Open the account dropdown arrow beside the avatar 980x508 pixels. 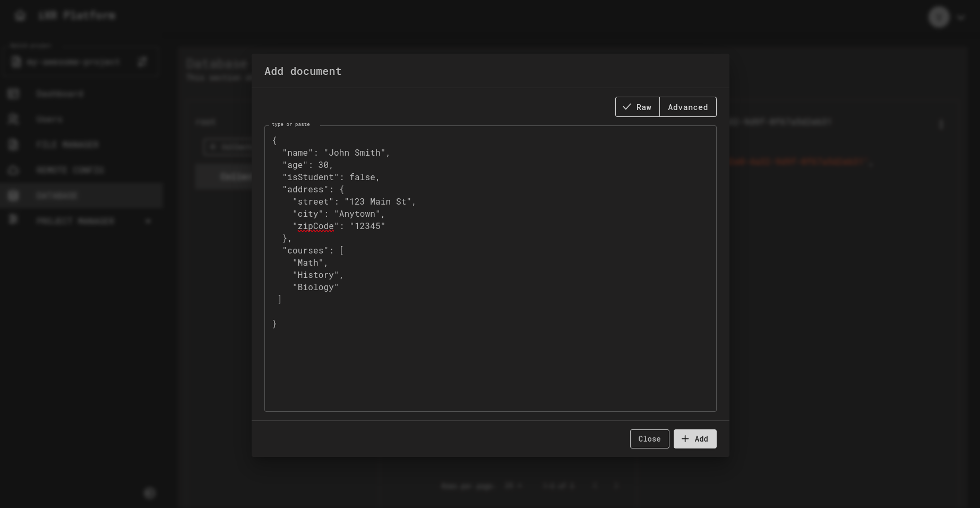click(961, 18)
